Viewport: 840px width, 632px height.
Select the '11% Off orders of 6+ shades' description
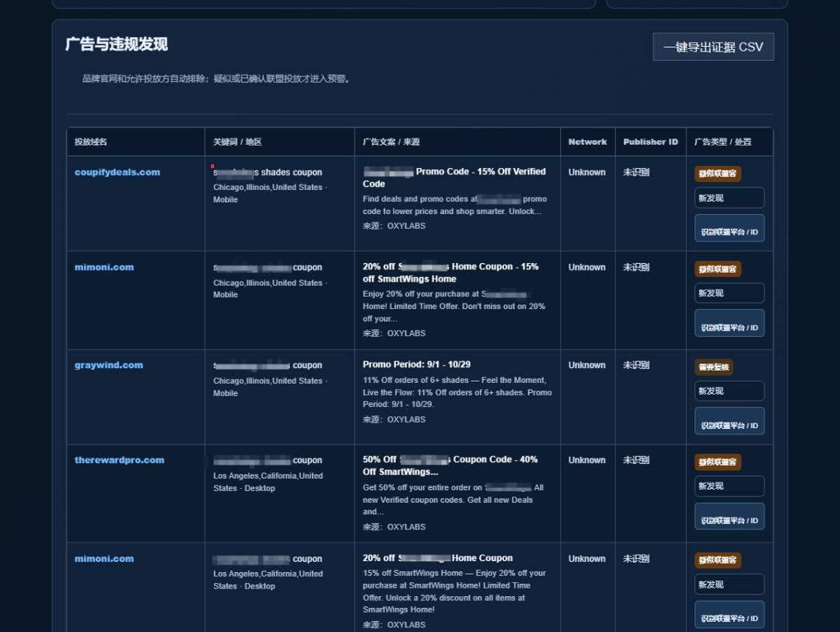click(457, 391)
